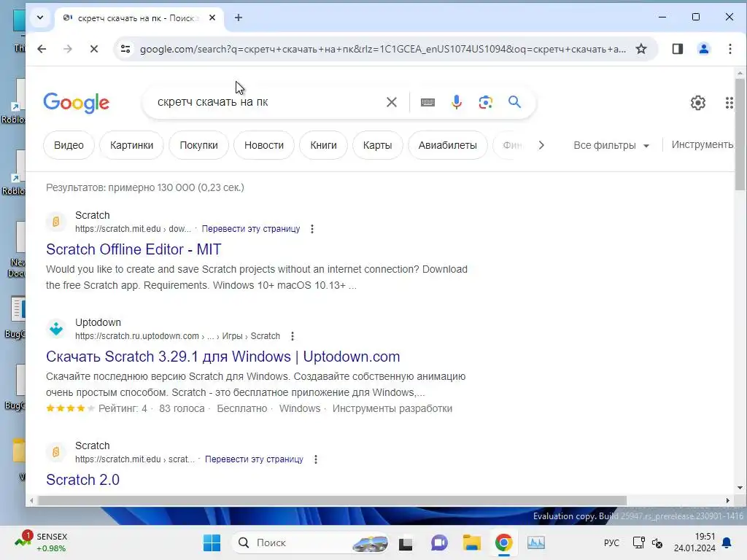Open Инструменты search tools
The image size is (747, 560).
703,145
